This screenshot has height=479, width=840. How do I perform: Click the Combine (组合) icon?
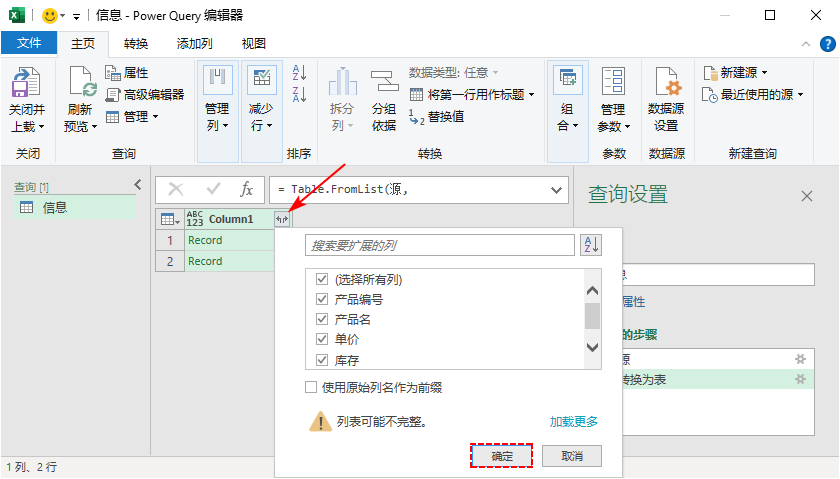[x=567, y=81]
